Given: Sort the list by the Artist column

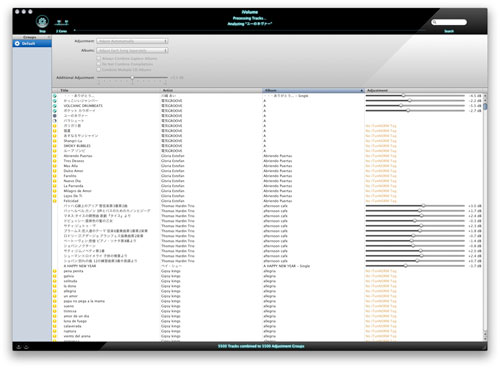Looking at the screenshot, I should tap(212, 90).
